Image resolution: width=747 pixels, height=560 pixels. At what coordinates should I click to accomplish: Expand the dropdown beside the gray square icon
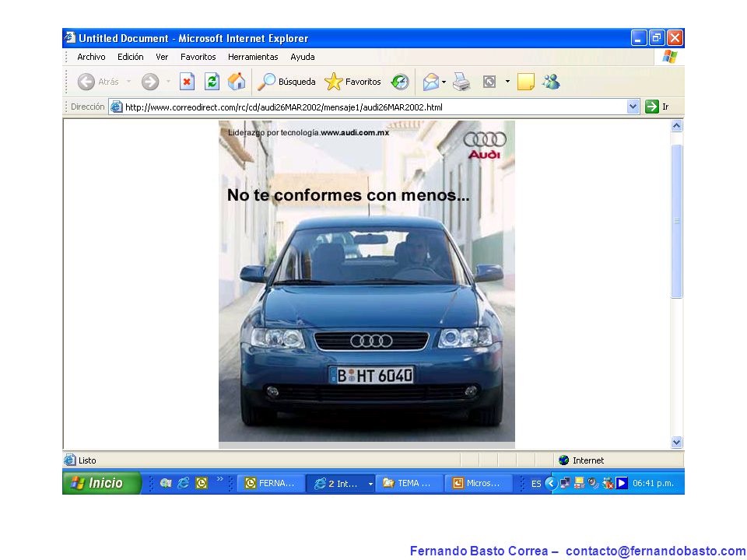(507, 82)
